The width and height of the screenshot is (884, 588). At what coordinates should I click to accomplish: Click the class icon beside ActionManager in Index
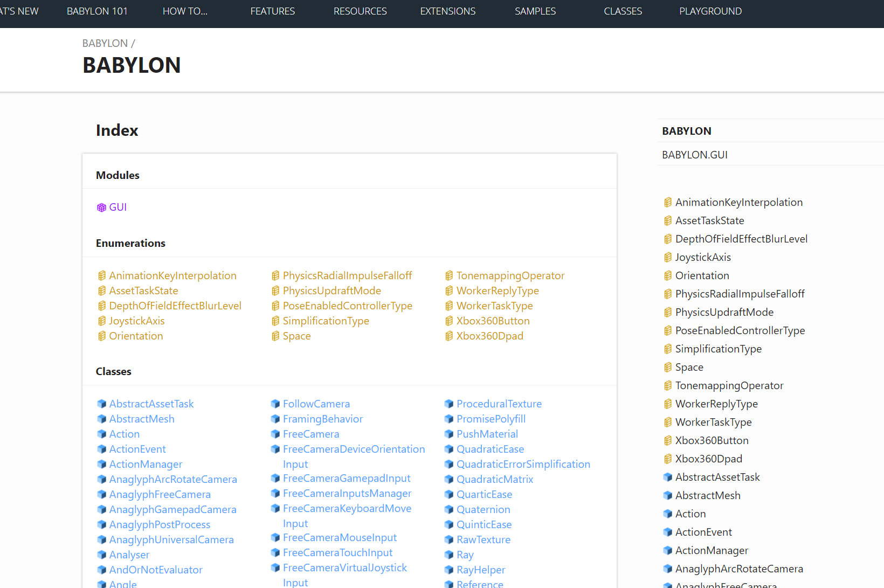click(101, 464)
